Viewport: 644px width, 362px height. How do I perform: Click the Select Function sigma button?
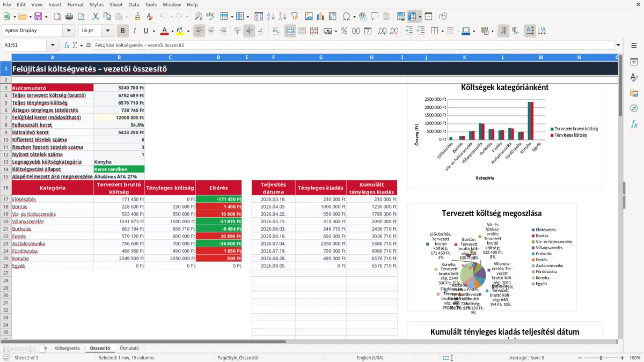pyautogui.click(x=76, y=45)
